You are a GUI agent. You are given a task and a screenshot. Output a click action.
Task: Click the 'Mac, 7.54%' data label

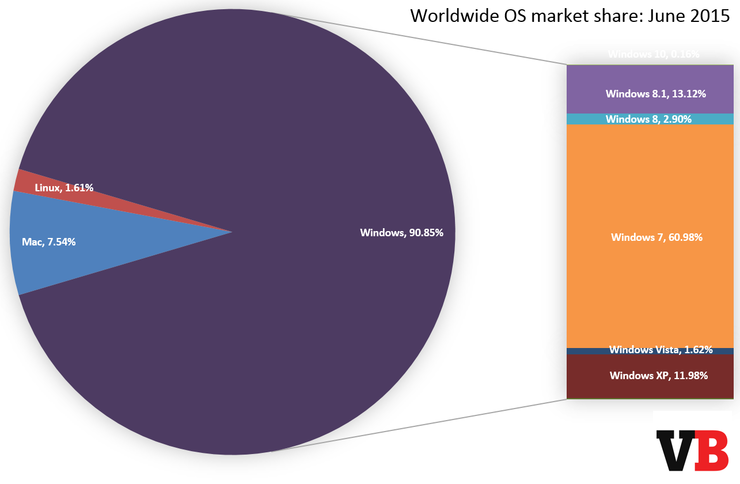point(49,242)
